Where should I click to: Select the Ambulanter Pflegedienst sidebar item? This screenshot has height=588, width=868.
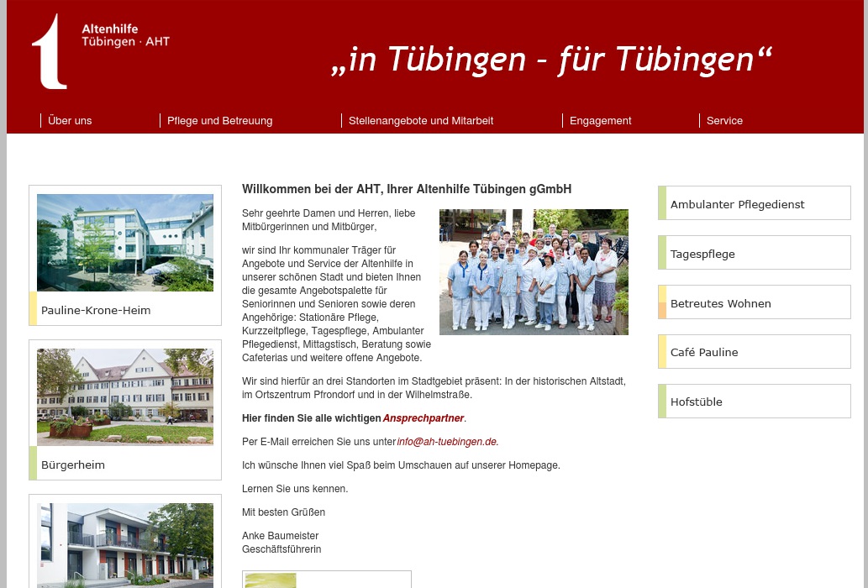pyautogui.click(x=738, y=203)
